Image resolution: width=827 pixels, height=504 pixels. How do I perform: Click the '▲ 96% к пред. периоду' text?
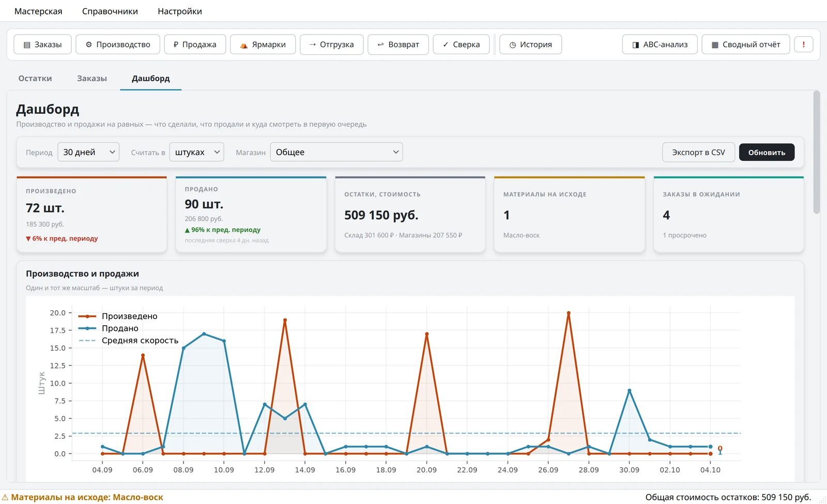click(x=223, y=230)
